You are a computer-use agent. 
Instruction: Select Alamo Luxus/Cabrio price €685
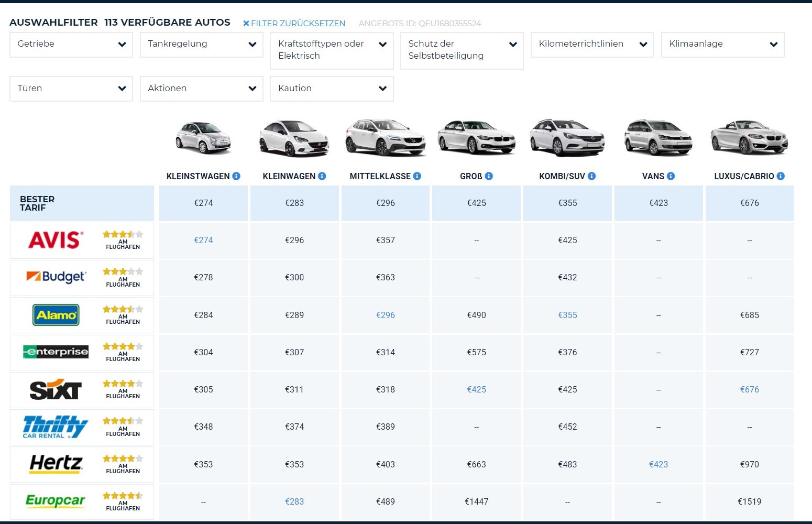[x=750, y=315]
